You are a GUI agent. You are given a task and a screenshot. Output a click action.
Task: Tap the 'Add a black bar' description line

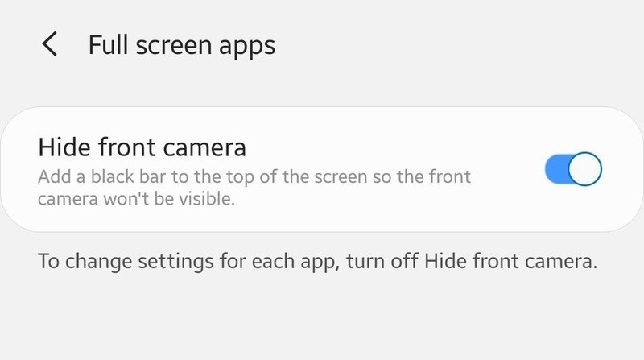tap(254, 176)
